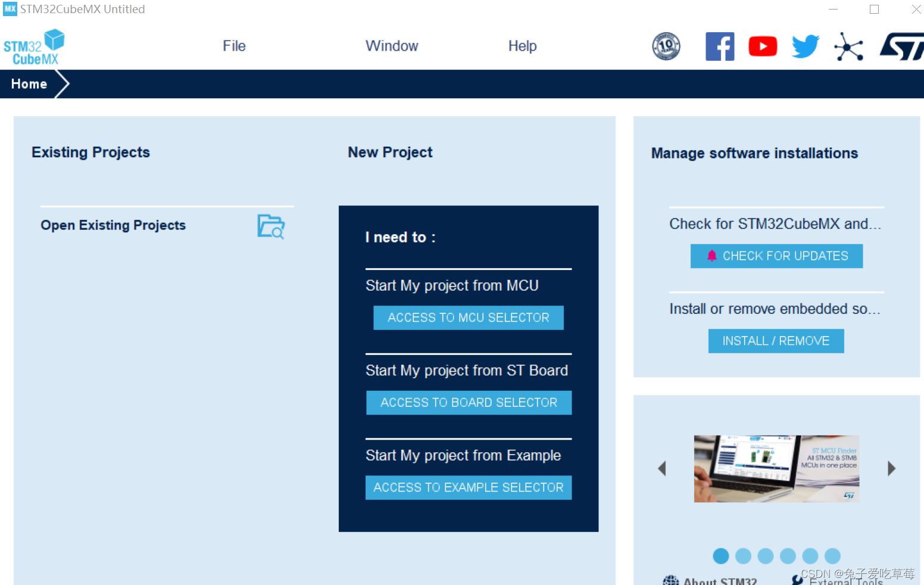Click 'Check for STM32CubeMX and...' text

pos(775,224)
